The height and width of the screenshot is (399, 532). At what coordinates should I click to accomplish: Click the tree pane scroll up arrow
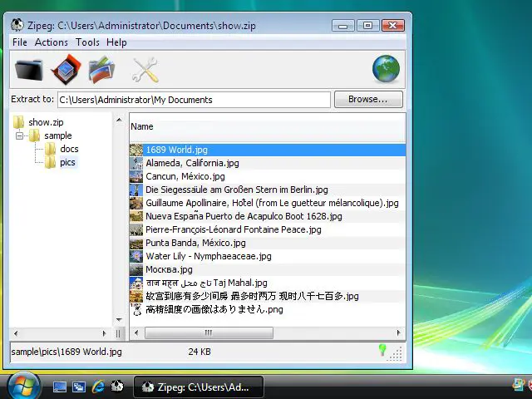pyautogui.click(x=119, y=120)
